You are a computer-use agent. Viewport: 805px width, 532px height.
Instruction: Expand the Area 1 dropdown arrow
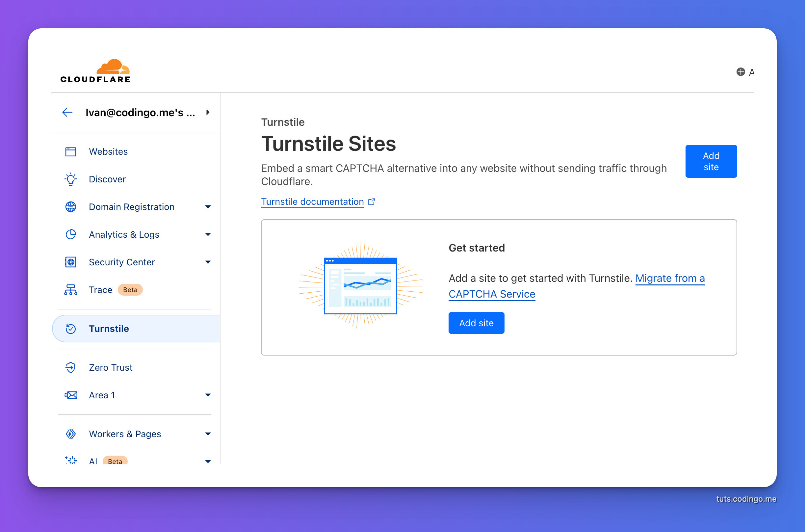[x=208, y=395]
